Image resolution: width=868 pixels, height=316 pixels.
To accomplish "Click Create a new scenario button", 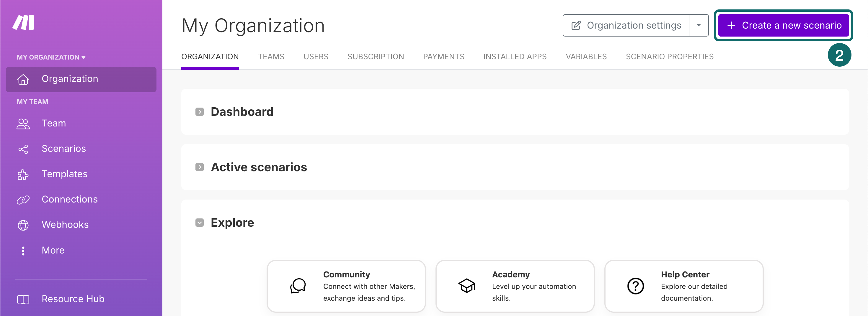I will click(783, 25).
